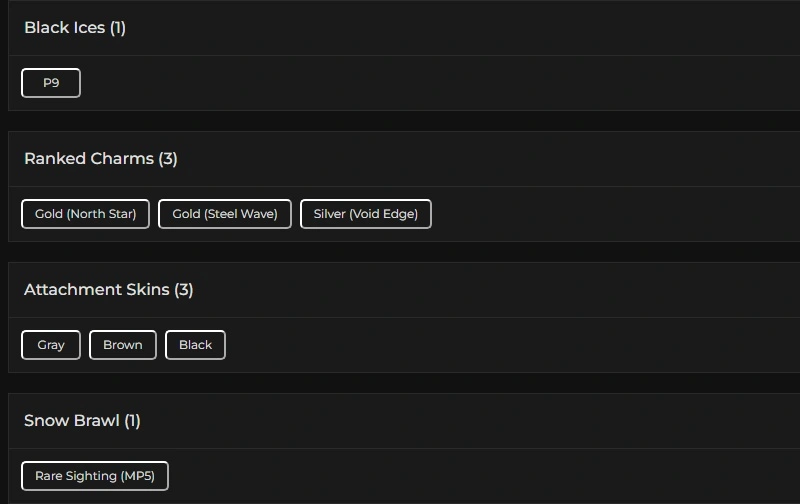Click the count next to Attachment Skins

point(184,290)
